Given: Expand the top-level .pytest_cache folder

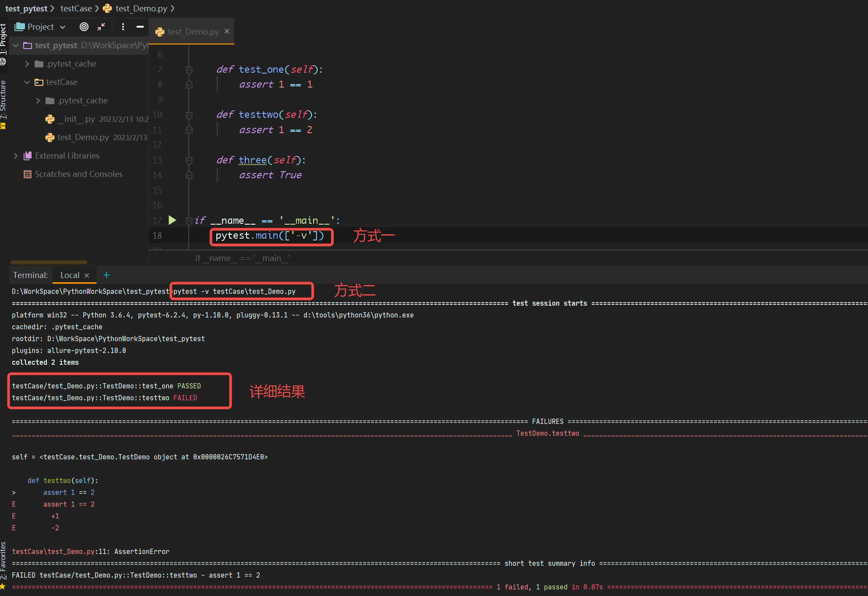Looking at the screenshot, I should coord(27,64).
